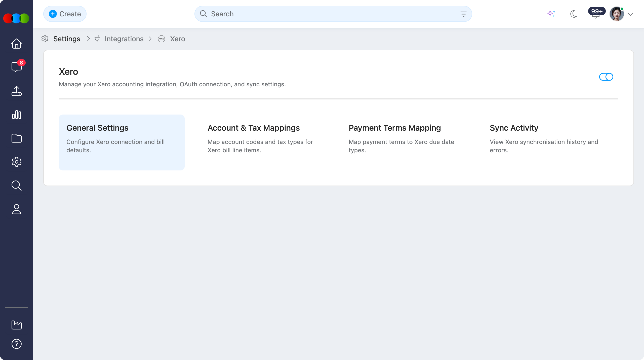Open the bar chart analytics icon
This screenshot has width=644, height=360.
[x=17, y=115]
